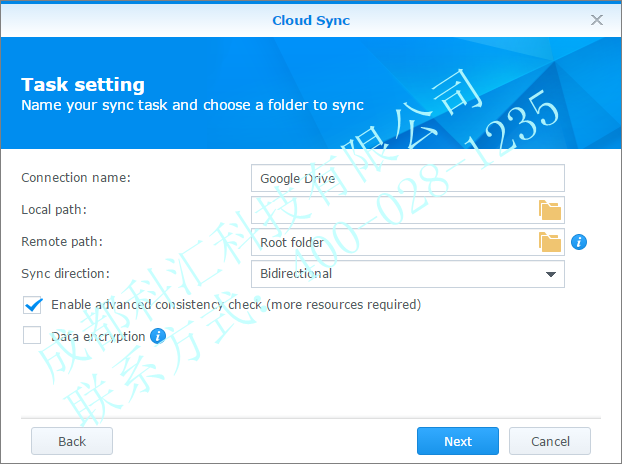The image size is (622, 464).
Task: Open the Remote path folder browser
Action: 550,242
